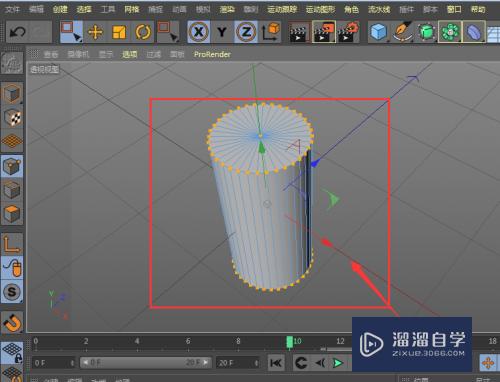Click the greyed-out Redo arrow button

tap(41, 32)
